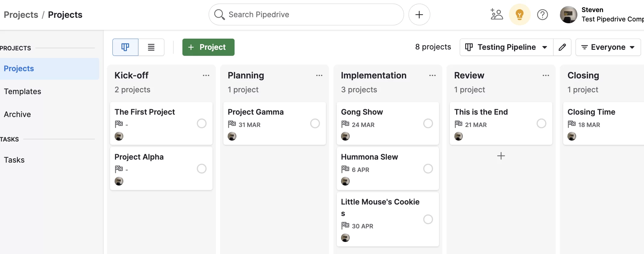
Task: Go to Templates in sidebar
Action: (x=23, y=91)
